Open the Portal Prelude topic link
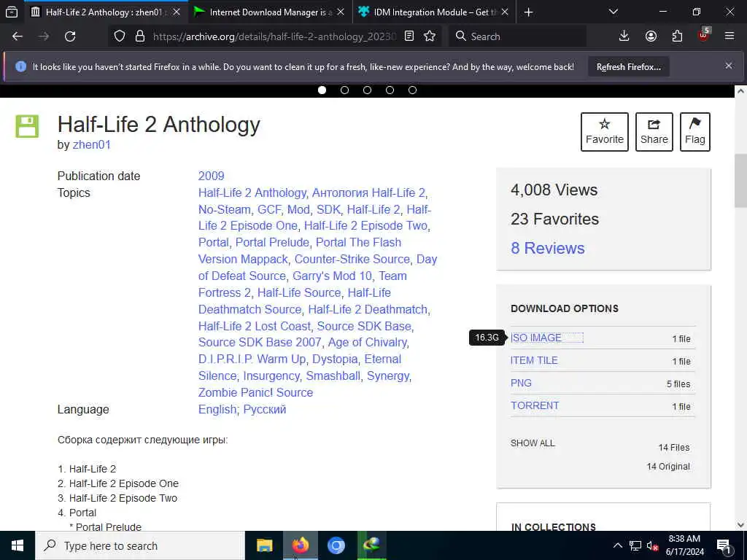 tap(272, 243)
